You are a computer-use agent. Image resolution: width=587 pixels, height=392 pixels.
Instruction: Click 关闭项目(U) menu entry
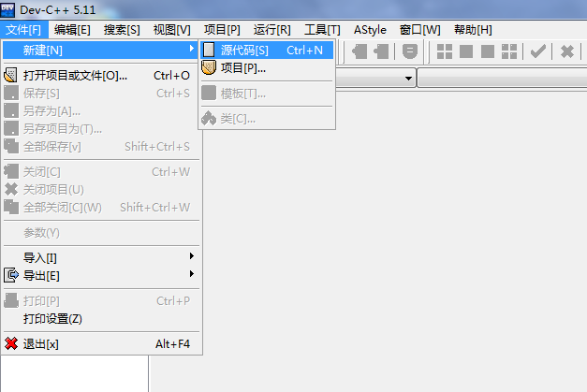tap(101, 190)
